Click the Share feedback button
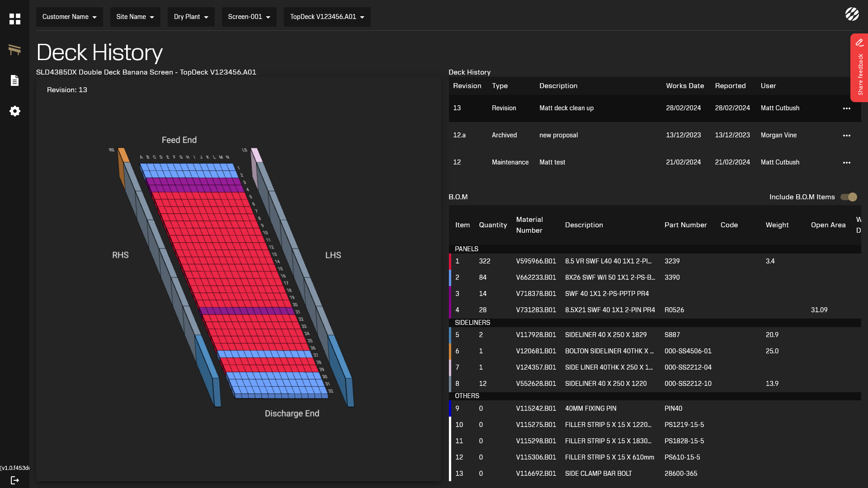 (x=859, y=68)
